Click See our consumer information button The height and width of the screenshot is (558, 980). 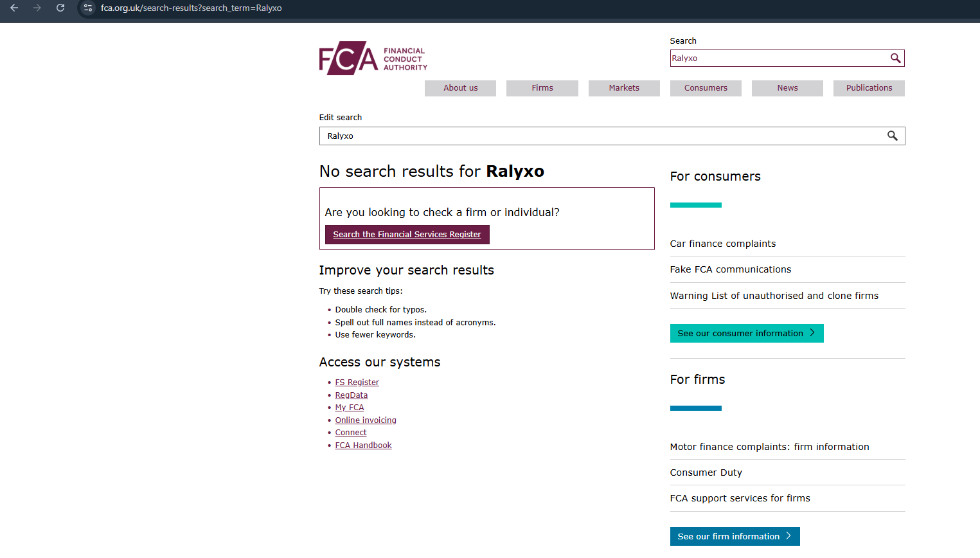[x=746, y=333]
